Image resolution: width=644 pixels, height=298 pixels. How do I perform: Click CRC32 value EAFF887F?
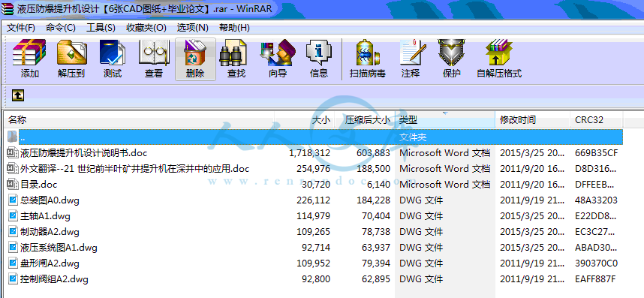[595, 279]
